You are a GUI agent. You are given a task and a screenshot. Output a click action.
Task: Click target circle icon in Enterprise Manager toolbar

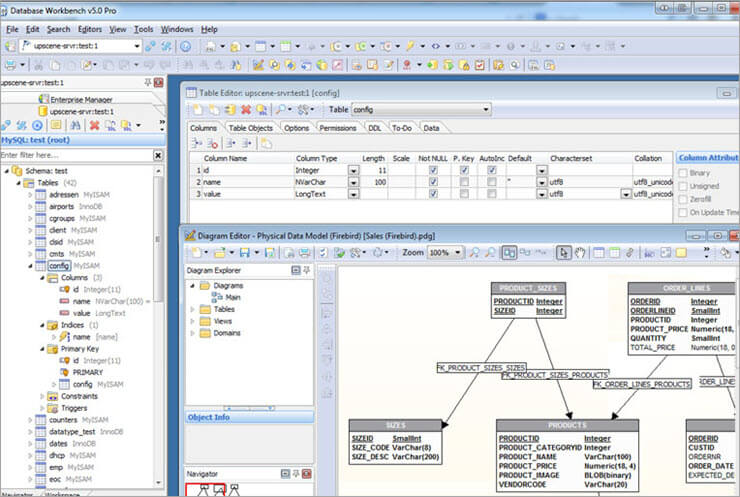37,126
